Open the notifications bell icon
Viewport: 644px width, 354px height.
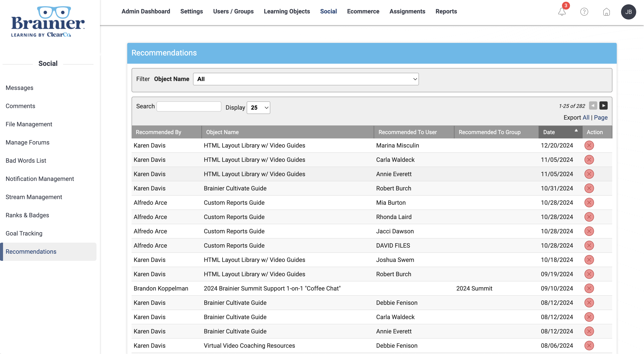click(x=562, y=12)
